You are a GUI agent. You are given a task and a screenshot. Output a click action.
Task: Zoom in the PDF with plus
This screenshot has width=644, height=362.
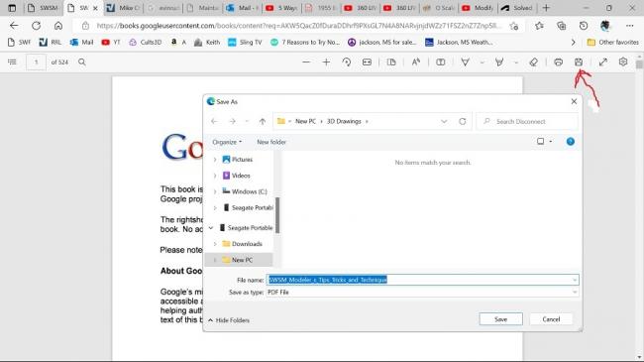coord(326,62)
